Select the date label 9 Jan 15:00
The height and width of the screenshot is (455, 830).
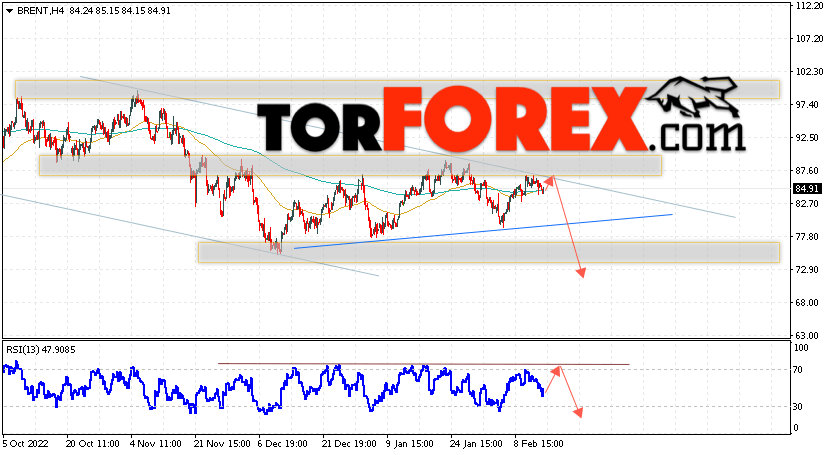pos(410,443)
